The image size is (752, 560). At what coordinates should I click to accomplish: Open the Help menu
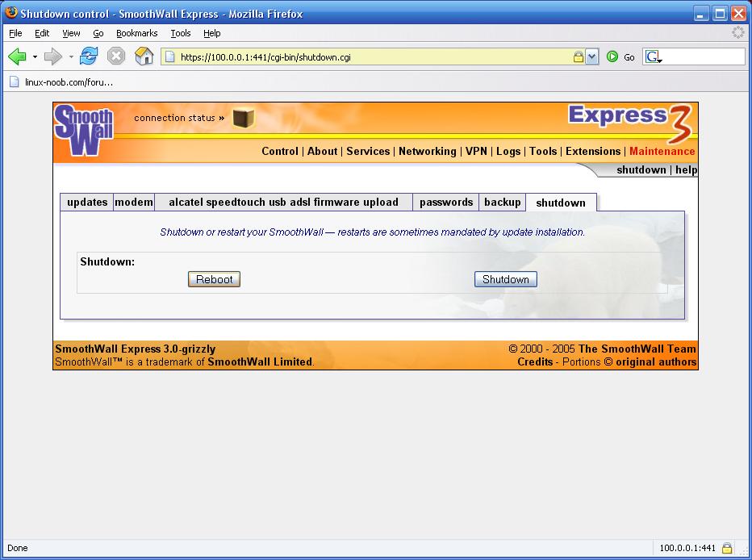[x=211, y=33]
